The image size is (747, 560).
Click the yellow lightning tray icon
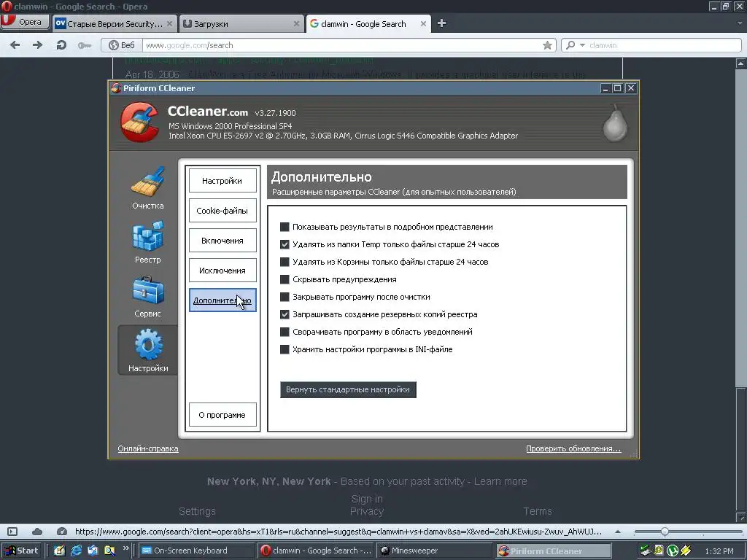pyautogui.click(x=686, y=551)
